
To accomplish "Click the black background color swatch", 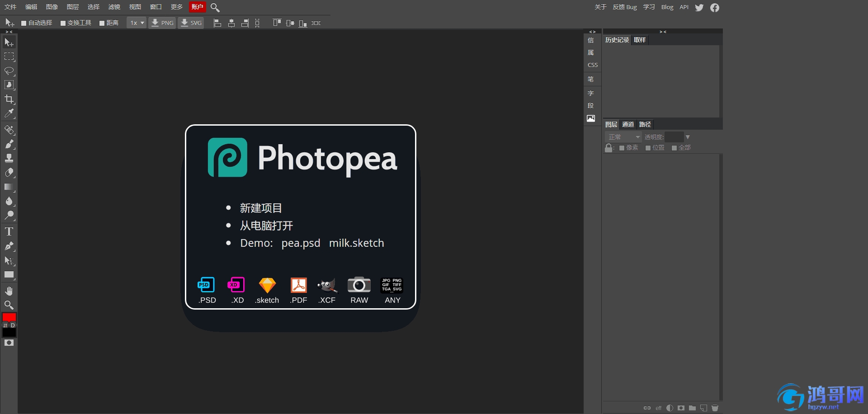I will (x=9, y=333).
